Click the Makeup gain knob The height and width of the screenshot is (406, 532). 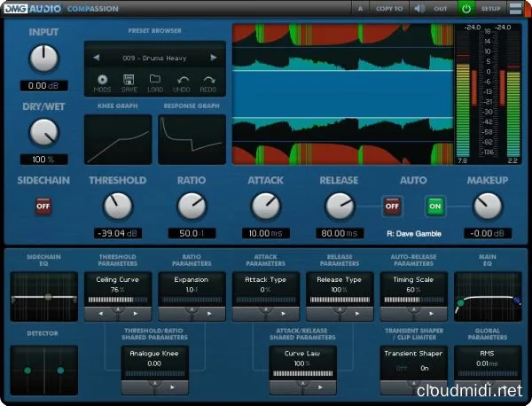coord(488,207)
